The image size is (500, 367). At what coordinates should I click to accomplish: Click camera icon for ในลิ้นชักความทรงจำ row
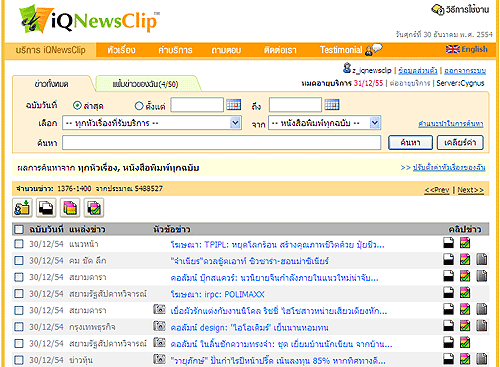coord(159,343)
